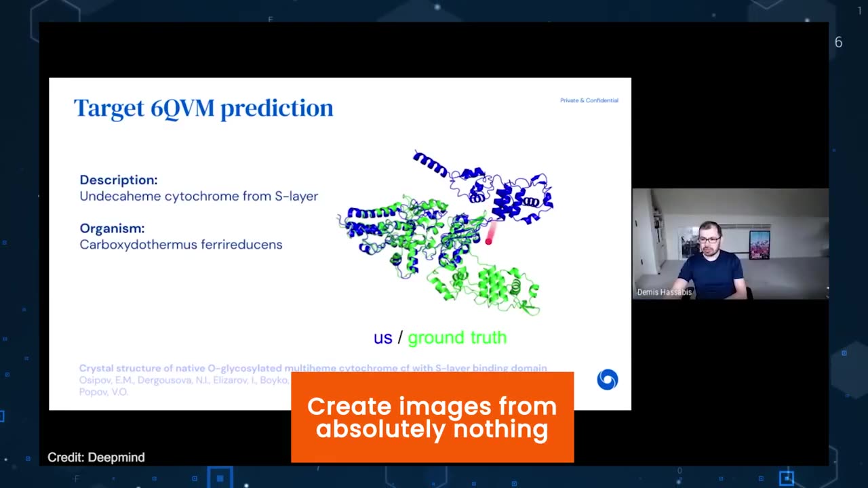Click the "Organism:" heading
Viewport: 868px width, 488px height.
(112, 228)
